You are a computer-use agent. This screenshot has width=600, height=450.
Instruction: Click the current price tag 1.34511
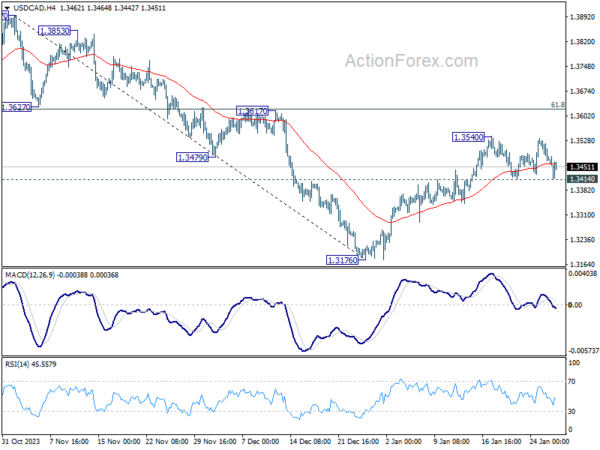pyautogui.click(x=582, y=167)
